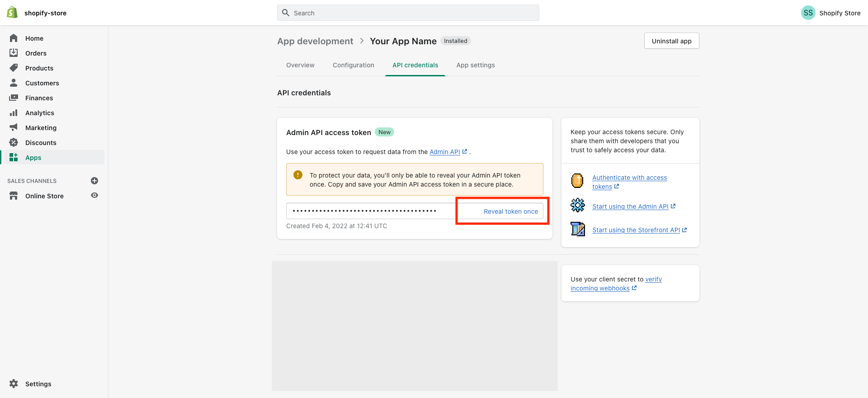Click the Marketing megaphone icon

tap(14, 127)
